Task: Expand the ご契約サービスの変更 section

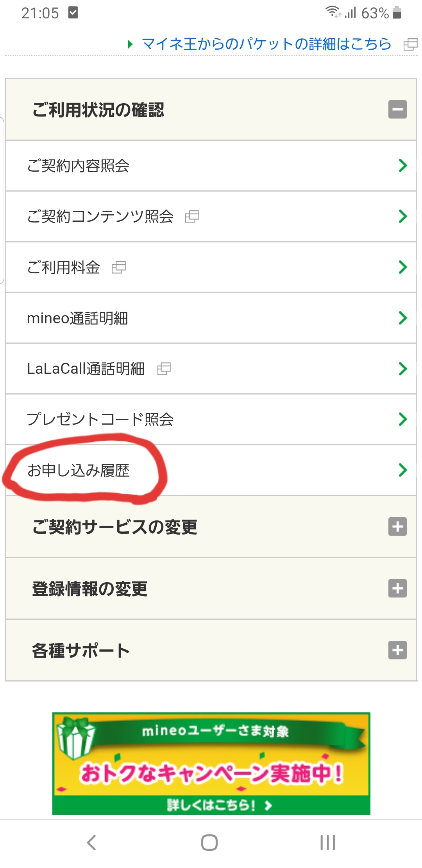Action: point(397,526)
